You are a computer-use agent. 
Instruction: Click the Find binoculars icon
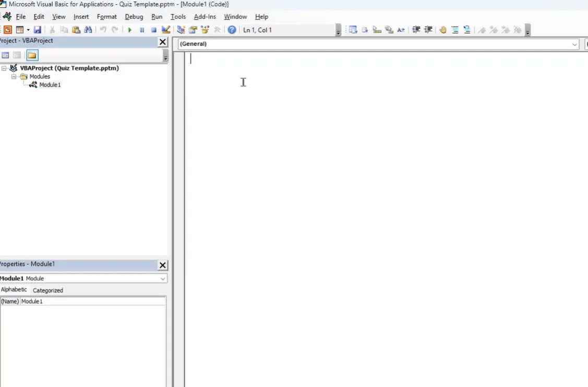click(x=88, y=30)
